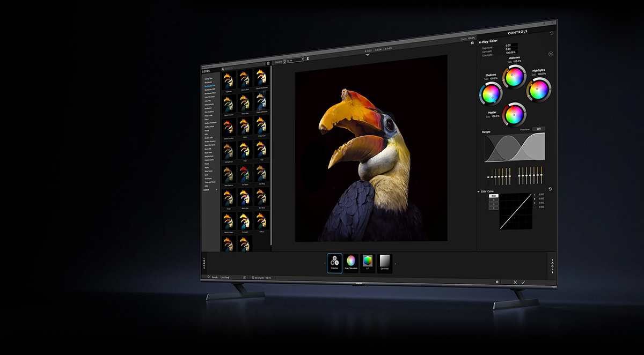The image size is (644, 355).
Task: Select the Colorista tool in bottom strip
Action: tap(334, 263)
